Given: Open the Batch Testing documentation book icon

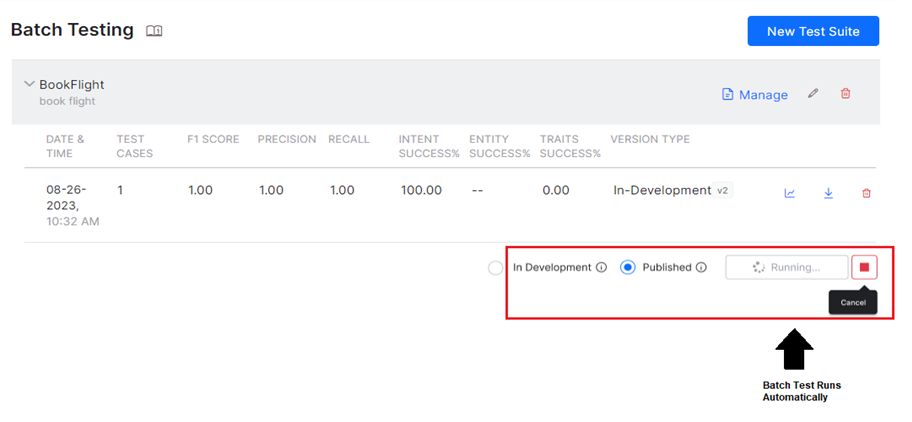Looking at the screenshot, I should click(x=154, y=31).
